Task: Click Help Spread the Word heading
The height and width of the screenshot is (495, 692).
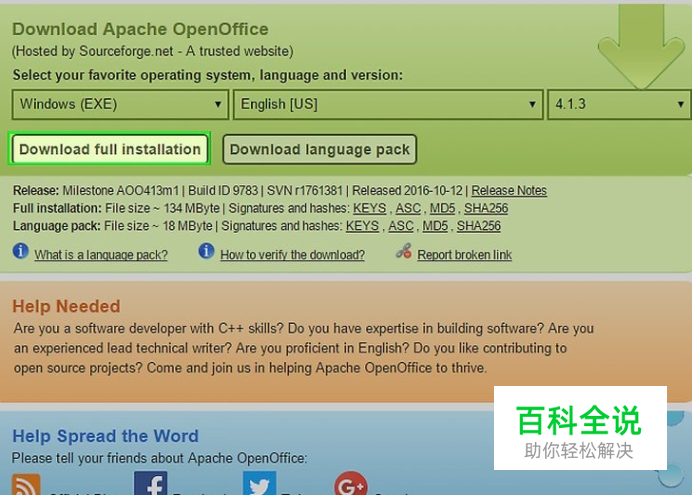Action: 105,436
